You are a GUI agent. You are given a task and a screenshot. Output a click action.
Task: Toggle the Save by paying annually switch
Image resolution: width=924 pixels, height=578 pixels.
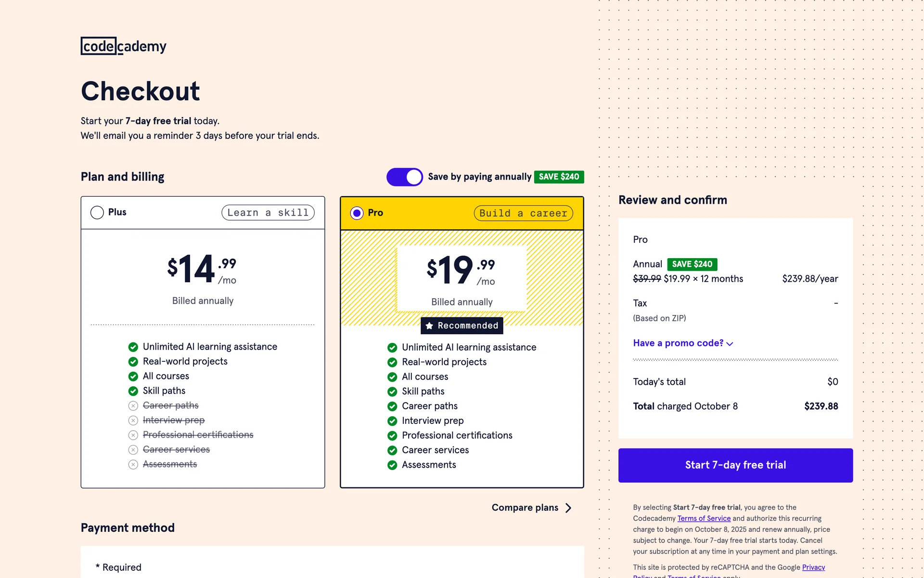click(404, 177)
